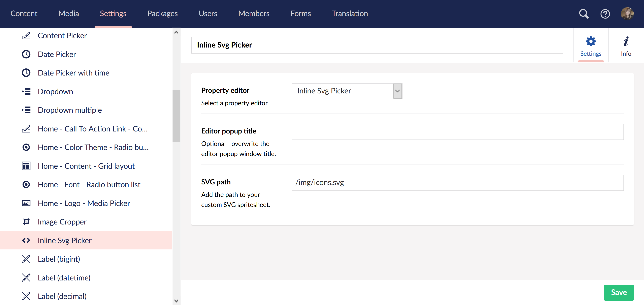Click the tree scrollbar up arrow
644x305 pixels.
point(176,32)
